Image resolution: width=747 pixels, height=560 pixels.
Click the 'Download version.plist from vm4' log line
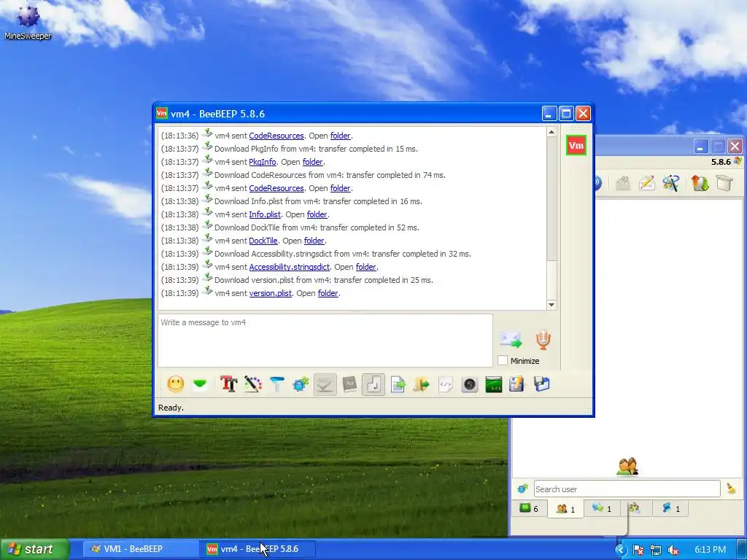[x=324, y=280]
